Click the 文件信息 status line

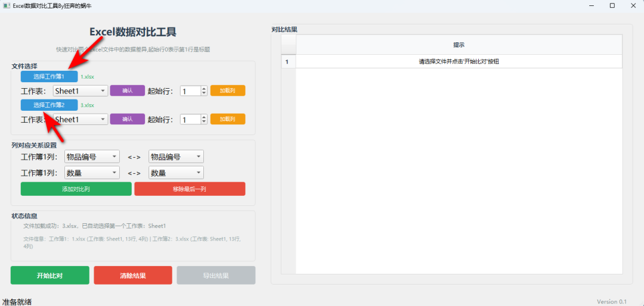[132, 242]
